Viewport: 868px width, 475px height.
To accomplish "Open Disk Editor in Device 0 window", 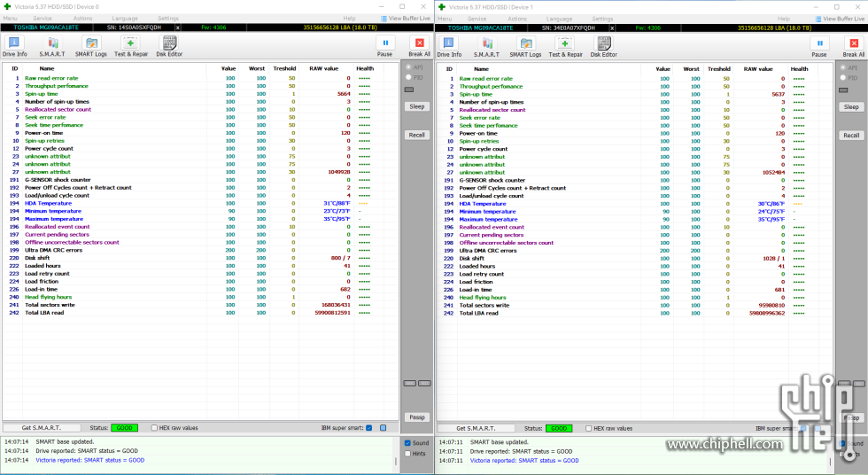I will click(169, 46).
